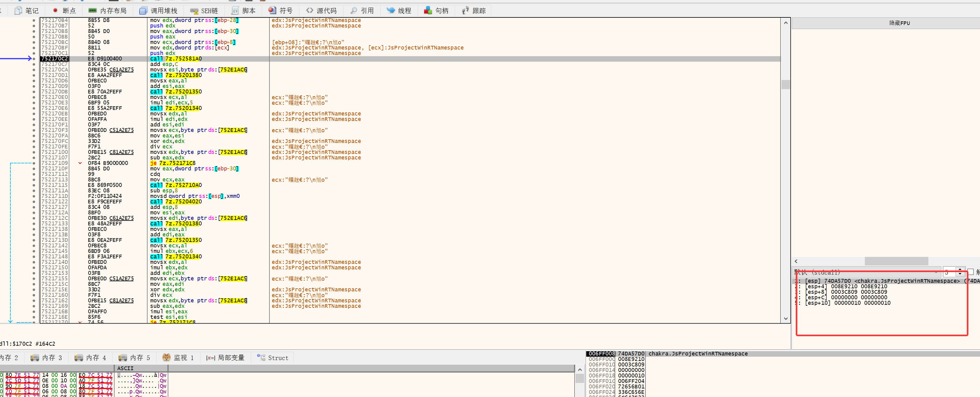Open the 跟踪 trace tab
Image resolution: width=980 pixels, height=397 pixels.
click(474, 11)
